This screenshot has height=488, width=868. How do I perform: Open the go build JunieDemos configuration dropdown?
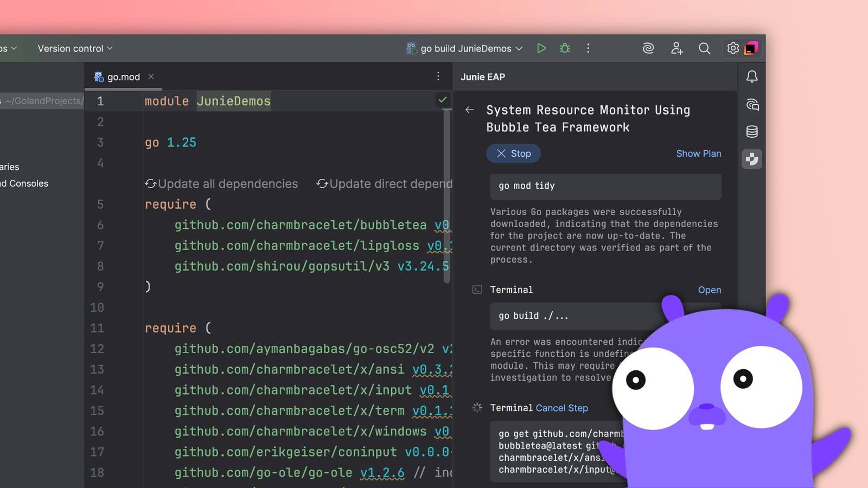coord(519,48)
